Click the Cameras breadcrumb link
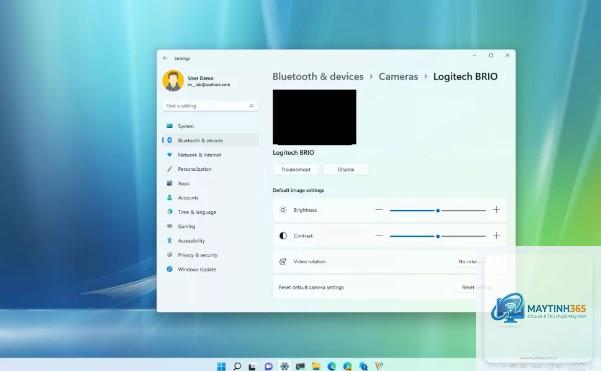This screenshot has height=371, width=601. [x=398, y=77]
